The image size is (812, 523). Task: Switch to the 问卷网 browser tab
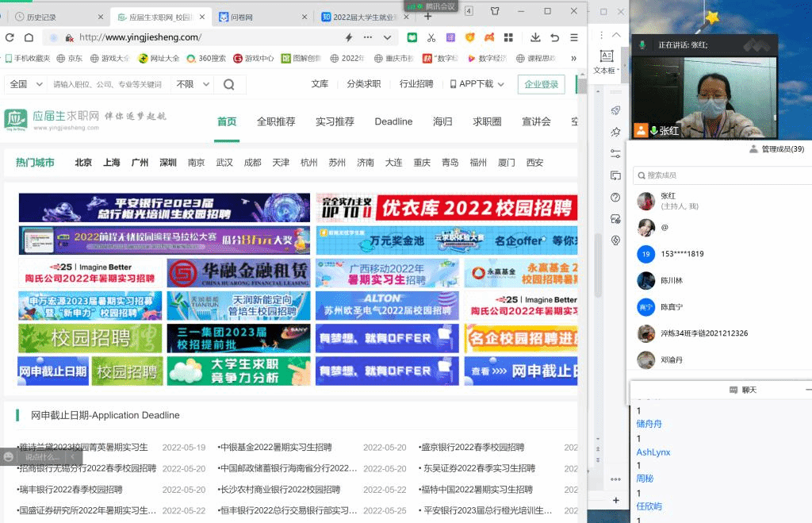coord(258,17)
